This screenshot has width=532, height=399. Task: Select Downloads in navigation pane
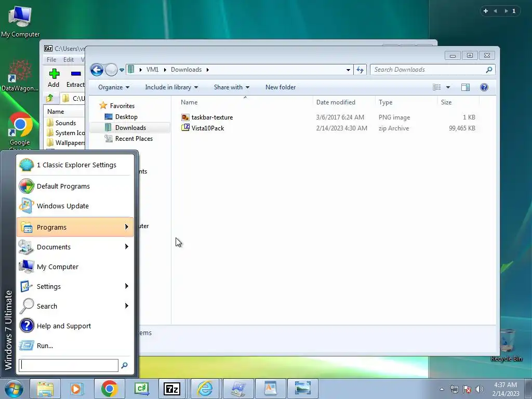[x=130, y=128]
